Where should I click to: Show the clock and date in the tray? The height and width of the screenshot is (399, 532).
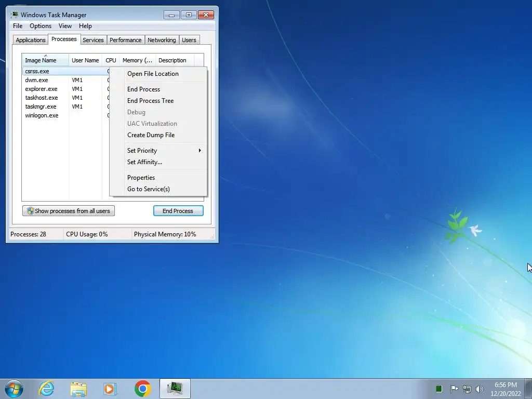coord(506,389)
